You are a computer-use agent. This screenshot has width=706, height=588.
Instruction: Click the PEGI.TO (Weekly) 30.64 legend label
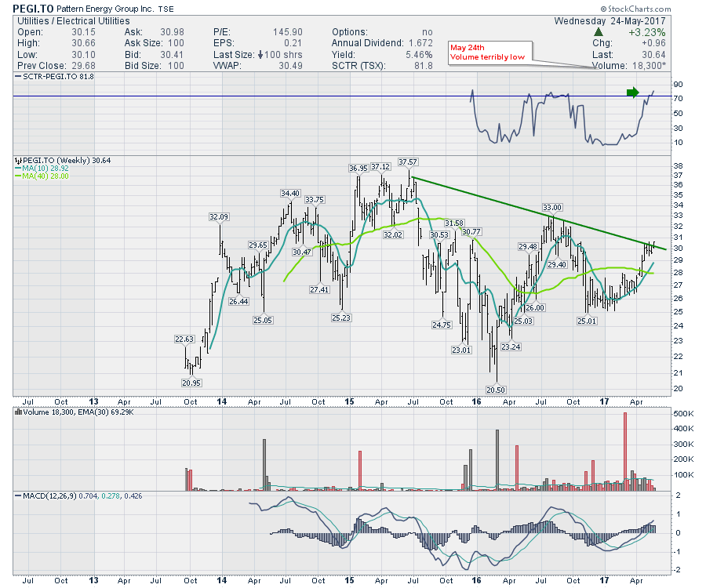coord(67,161)
